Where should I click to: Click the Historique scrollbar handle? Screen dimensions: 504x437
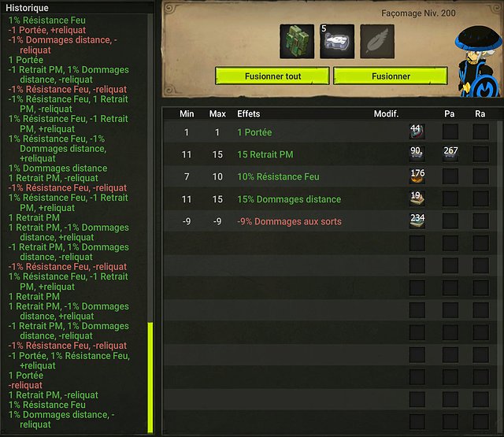(150, 378)
